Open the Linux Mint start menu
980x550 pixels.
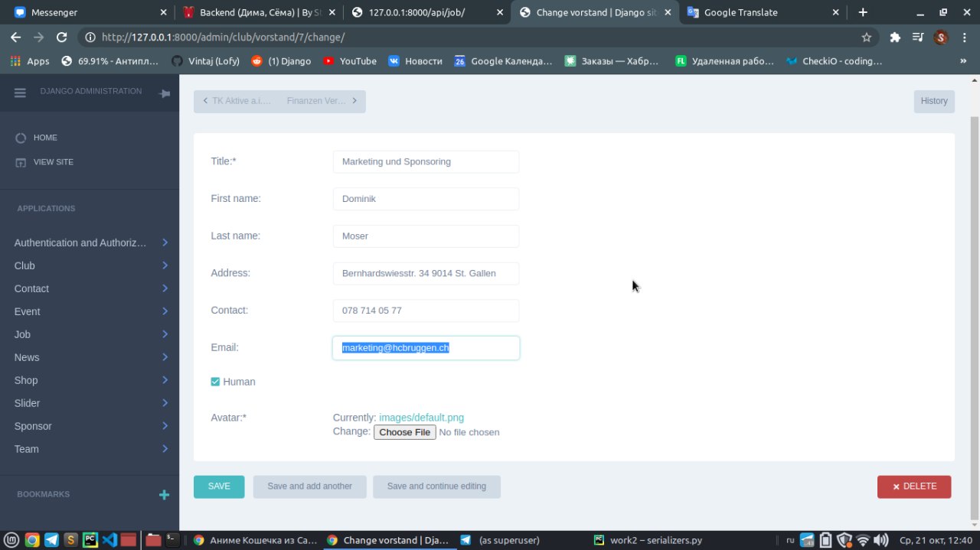[x=11, y=540]
